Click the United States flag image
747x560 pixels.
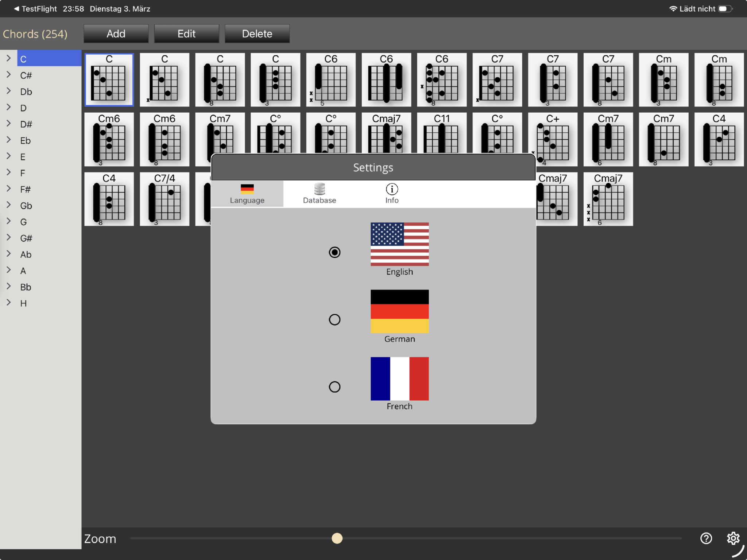tap(399, 244)
